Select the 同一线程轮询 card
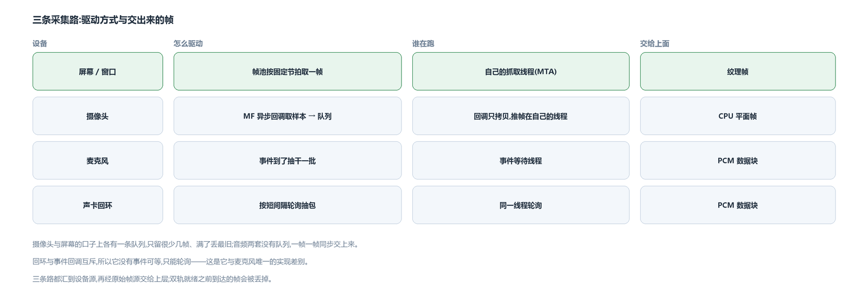This screenshot has width=868, height=302. click(x=521, y=205)
